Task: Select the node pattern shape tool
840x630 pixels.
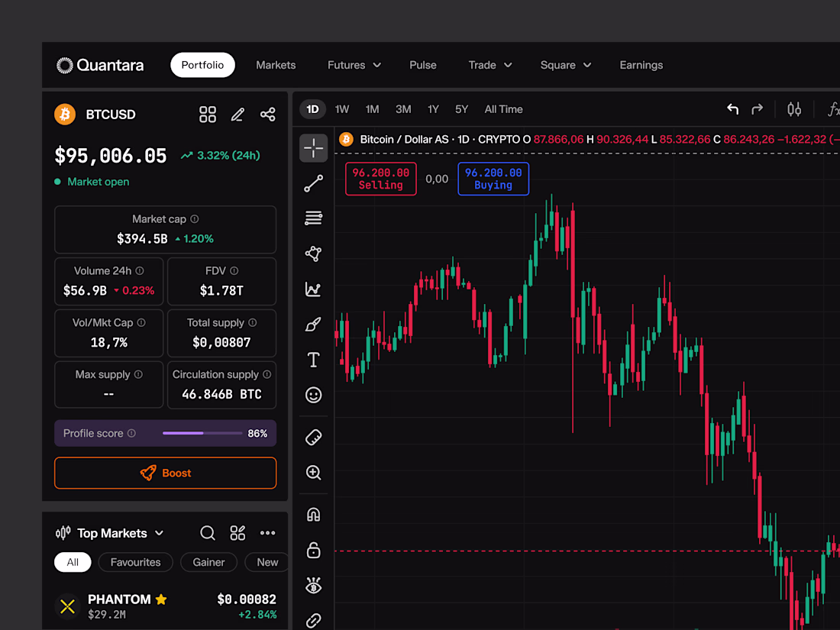Action: point(313,254)
